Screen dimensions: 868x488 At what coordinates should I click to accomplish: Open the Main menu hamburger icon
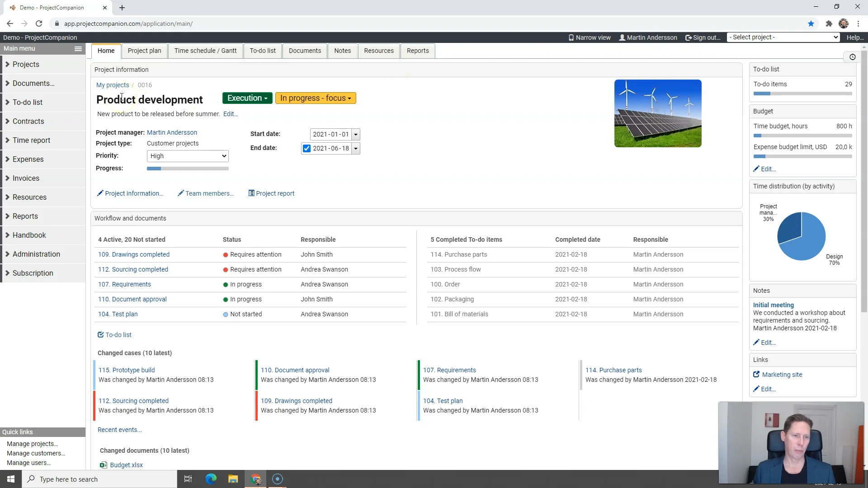pos(78,48)
